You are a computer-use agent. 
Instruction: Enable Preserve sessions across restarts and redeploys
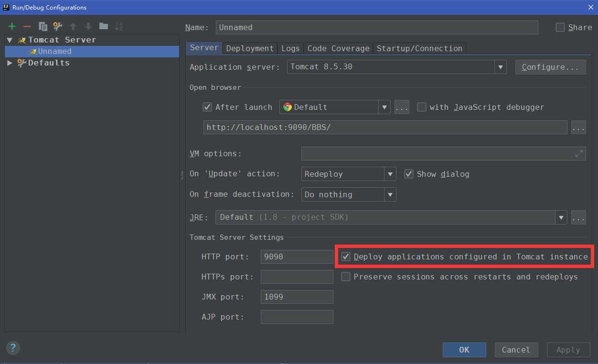click(x=346, y=277)
